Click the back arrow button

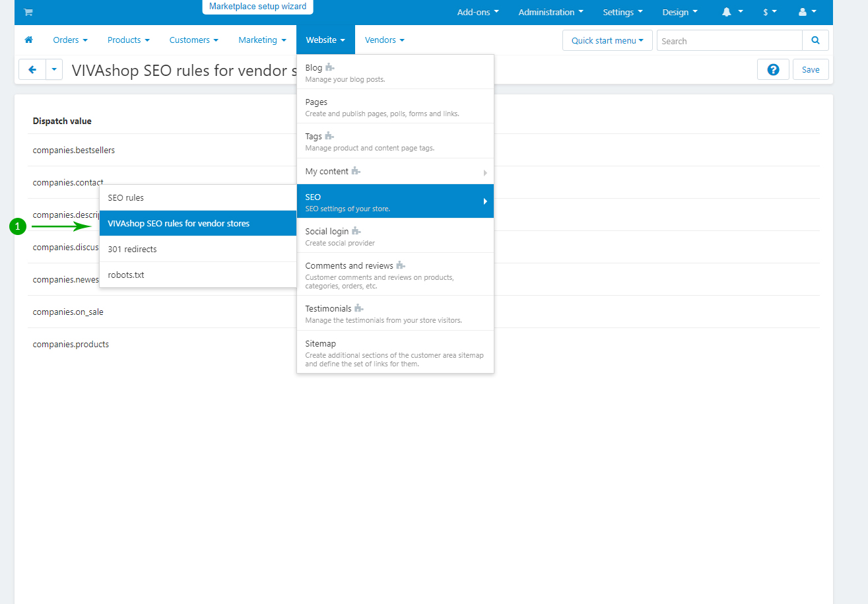tap(32, 69)
